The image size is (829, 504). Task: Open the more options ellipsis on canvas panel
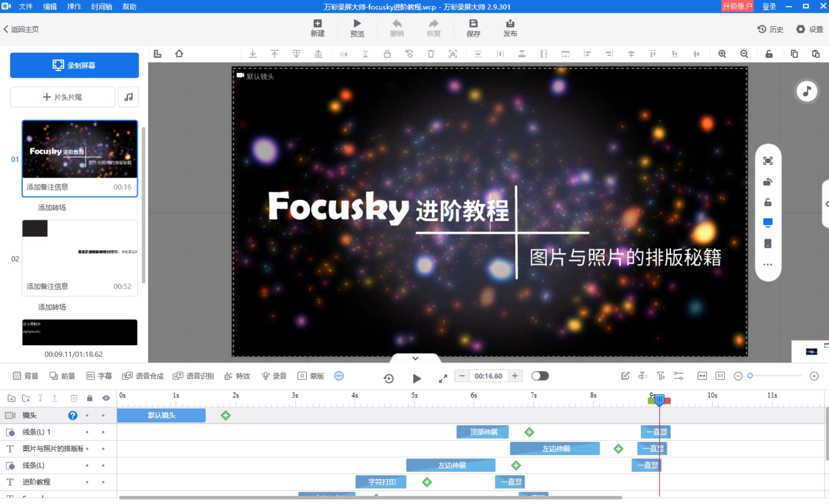click(x=768, y=264)
